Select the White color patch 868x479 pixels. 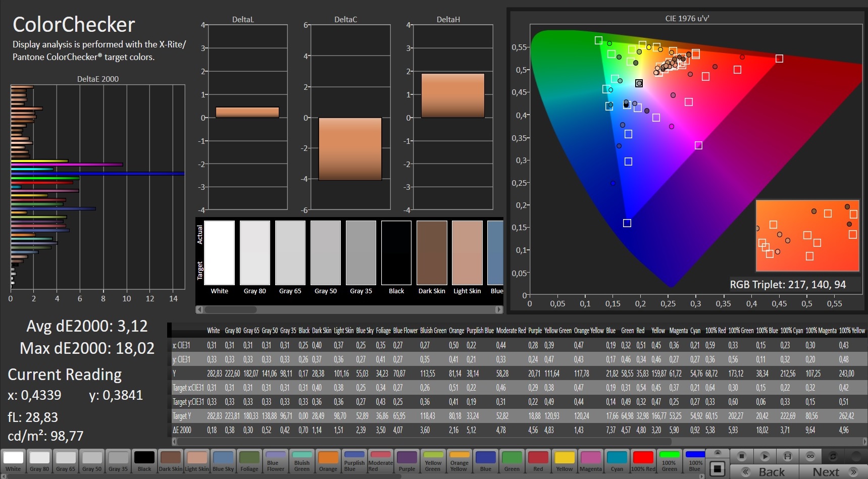13,461
